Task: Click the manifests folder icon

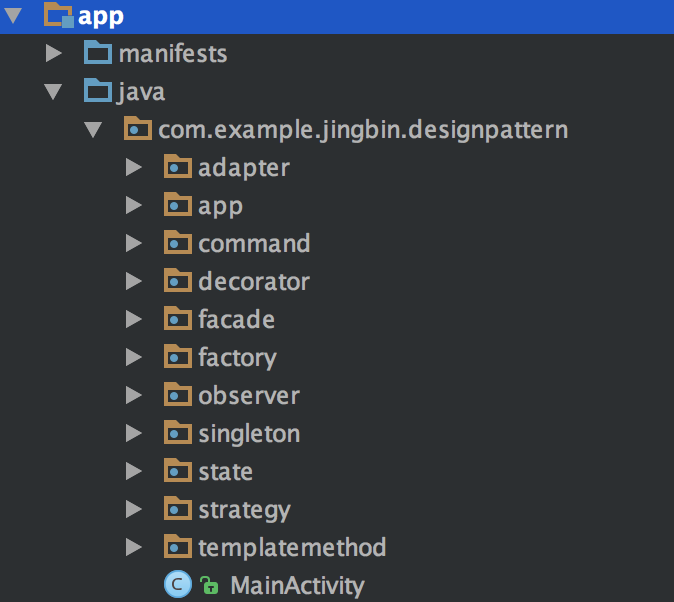Action: click(x=97, y=53)
